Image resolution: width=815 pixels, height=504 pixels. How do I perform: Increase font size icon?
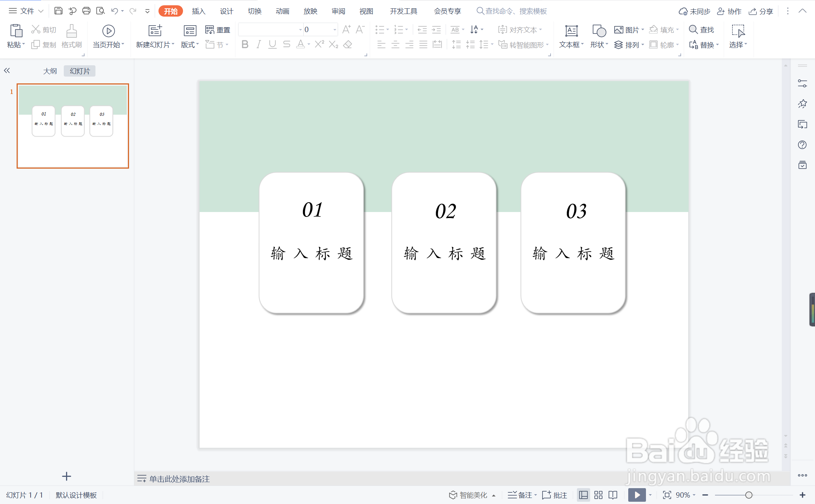click(x=346, y=29)
